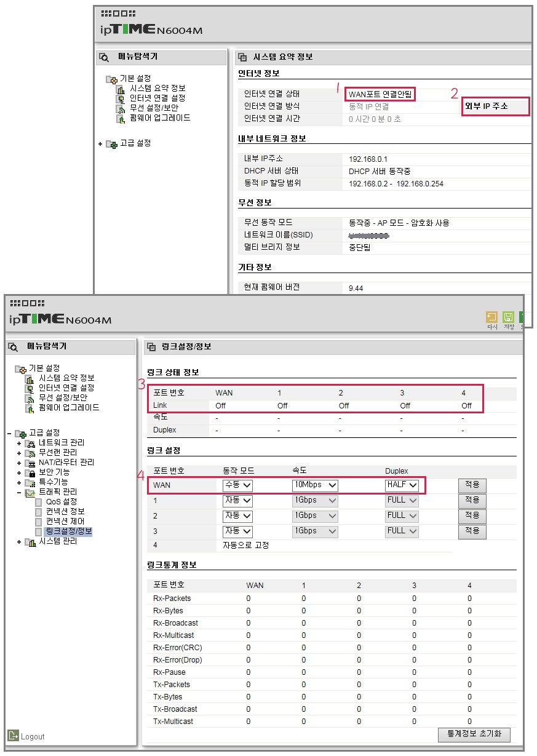Open port 3 동작 모드 dropdown
This screenshot has width=537, height=756.
click(237, 531)
